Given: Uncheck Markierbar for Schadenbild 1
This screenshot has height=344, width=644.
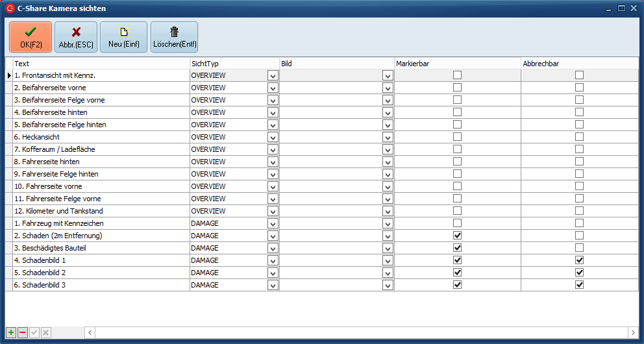Looking at the screenshot, I should pos(458,260).
